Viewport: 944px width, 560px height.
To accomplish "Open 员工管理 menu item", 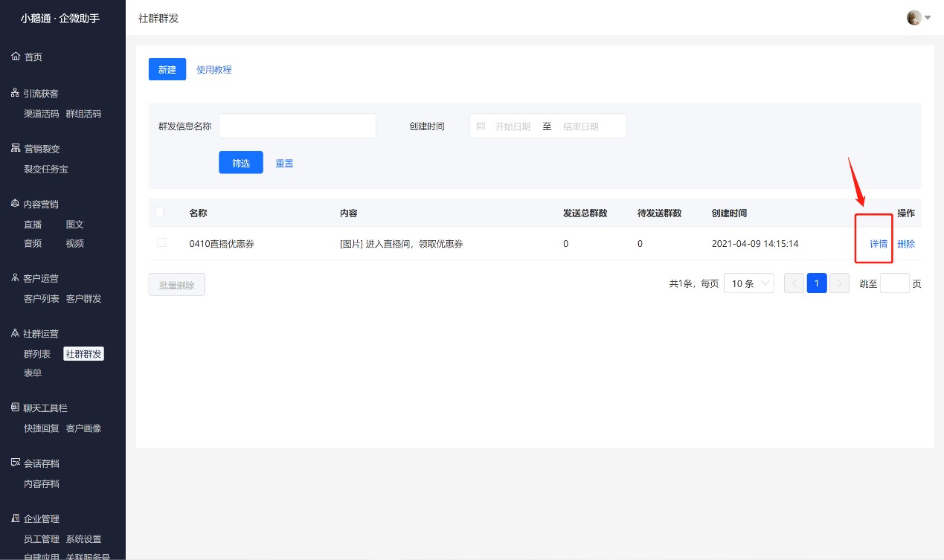I will (42, 539).
